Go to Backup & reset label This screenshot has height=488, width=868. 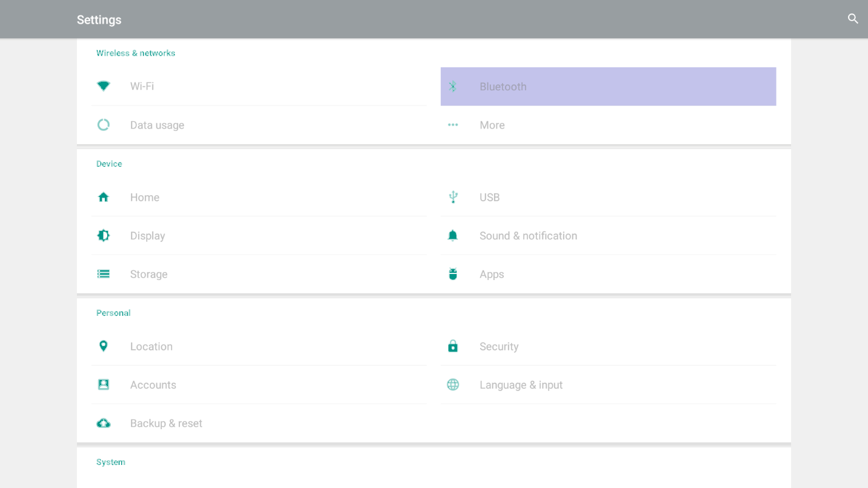click(x=166, y=423)
